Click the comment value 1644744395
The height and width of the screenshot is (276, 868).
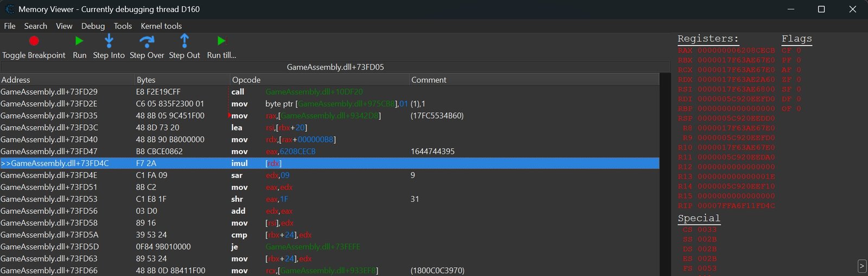point(432,151)
